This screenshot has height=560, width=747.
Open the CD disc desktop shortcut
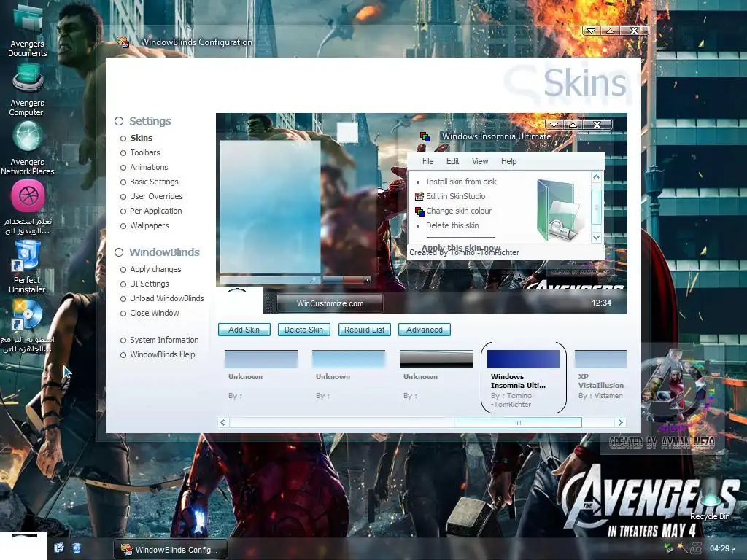tap(26, 314)
